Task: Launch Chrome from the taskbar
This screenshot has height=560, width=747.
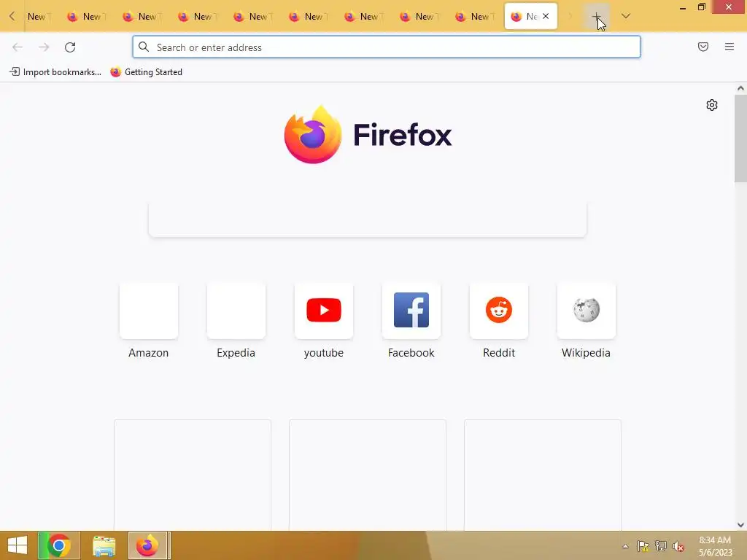Action: pos(59,545)
